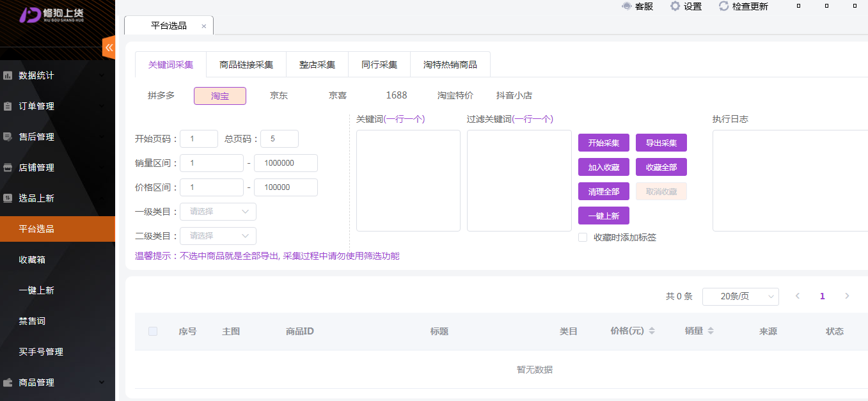Screen dimensions: 868x401
Task: Select the 京东 platform option
Action: point(279,95)
